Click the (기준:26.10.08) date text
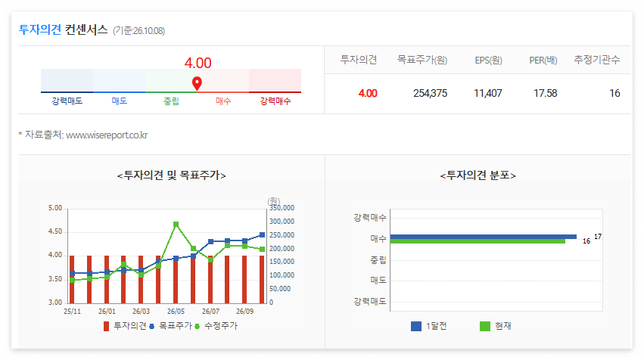This screenshot has height=360, width=644. pyautogui.click(x=138, y=31)
